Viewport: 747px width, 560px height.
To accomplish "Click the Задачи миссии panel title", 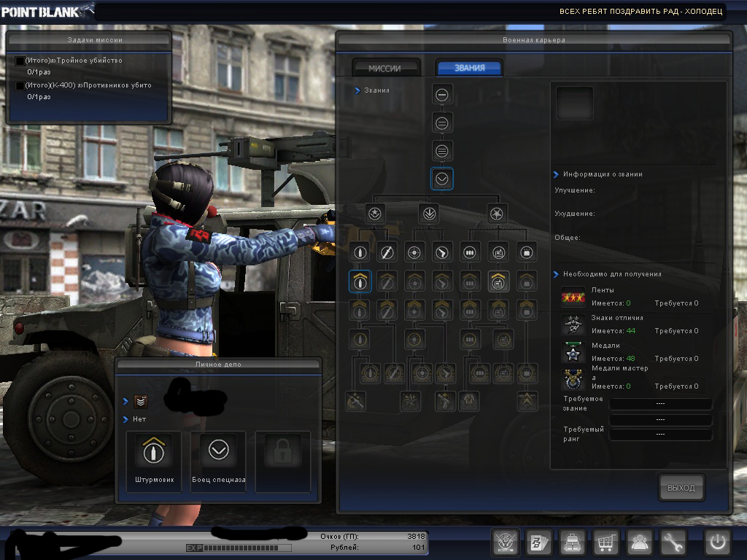I will (95, 40).
